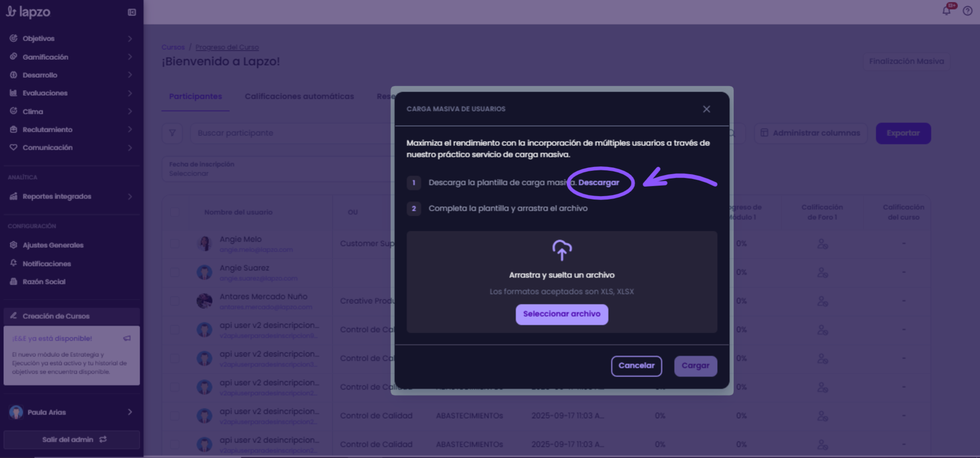The width and height of the screenshot is (980, 458).
Task: Click the Exportar button
Action: pyautogui.click(x=903, y=133)
